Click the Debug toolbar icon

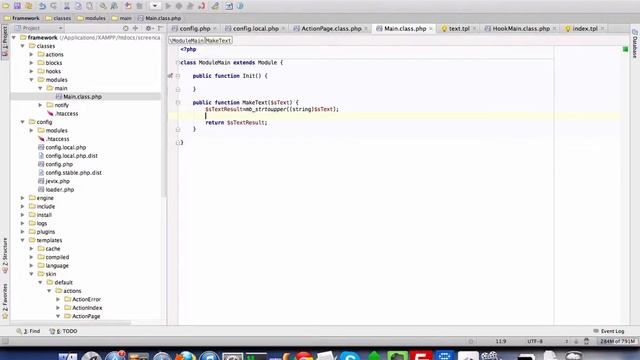coord(179,6)
